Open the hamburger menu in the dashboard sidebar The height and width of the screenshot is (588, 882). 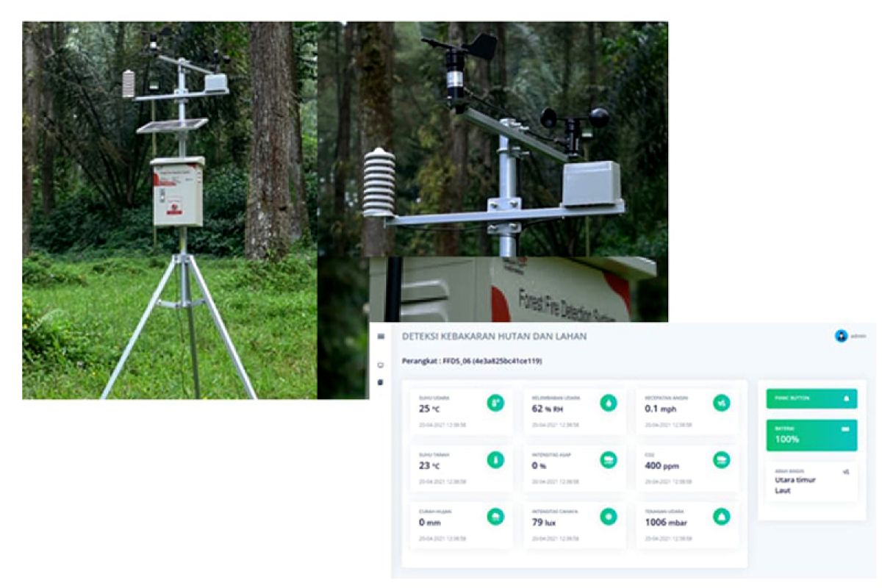381,336
